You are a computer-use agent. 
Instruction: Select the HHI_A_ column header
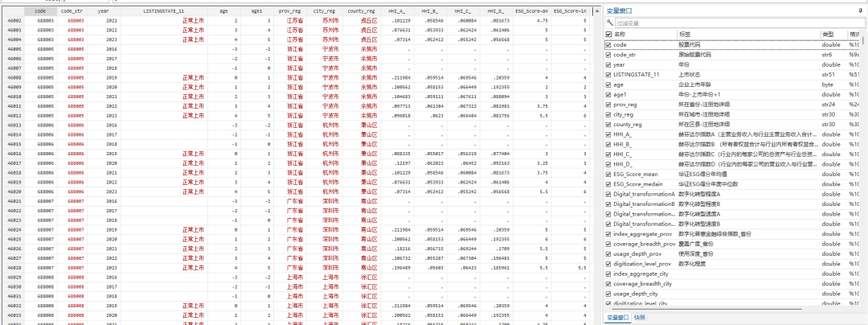click(x=396, y=11)
